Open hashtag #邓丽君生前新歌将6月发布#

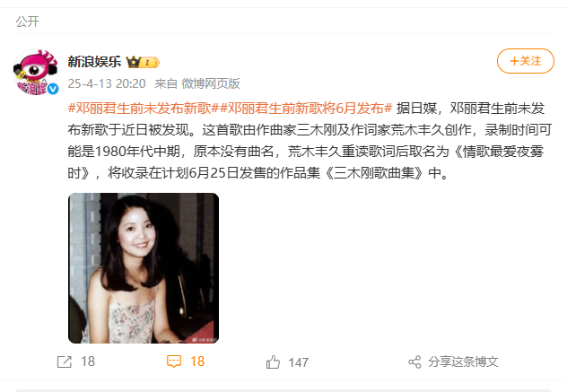[x=306, y=108]
